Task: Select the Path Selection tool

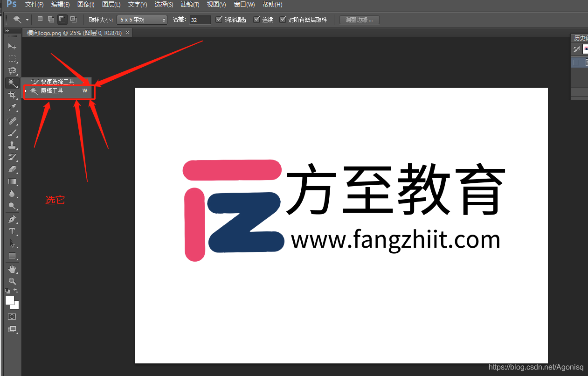Action: coord(12,244)
